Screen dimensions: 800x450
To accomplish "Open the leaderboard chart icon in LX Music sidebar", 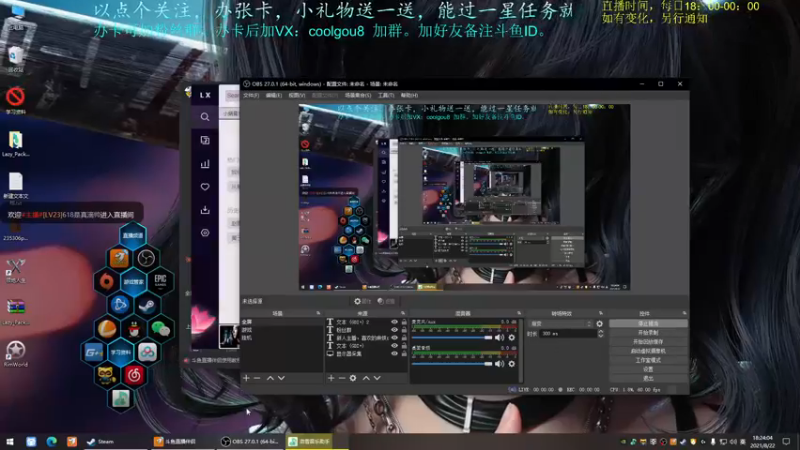I will [x=205, y=164].
